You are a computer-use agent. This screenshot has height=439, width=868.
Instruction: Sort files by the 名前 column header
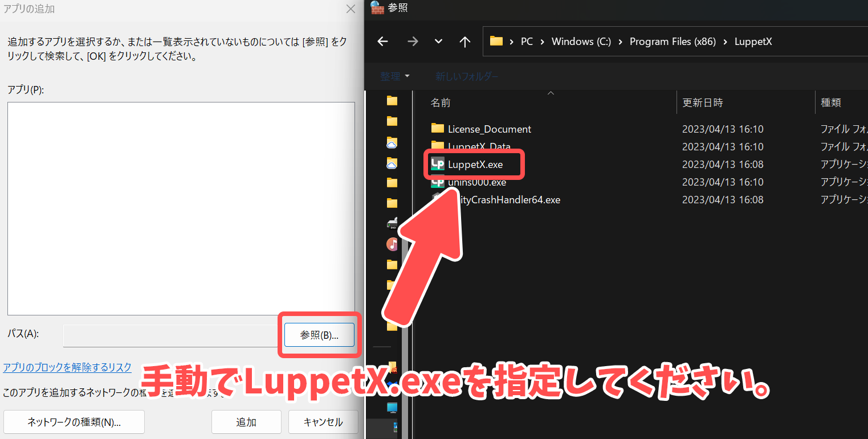441,102
